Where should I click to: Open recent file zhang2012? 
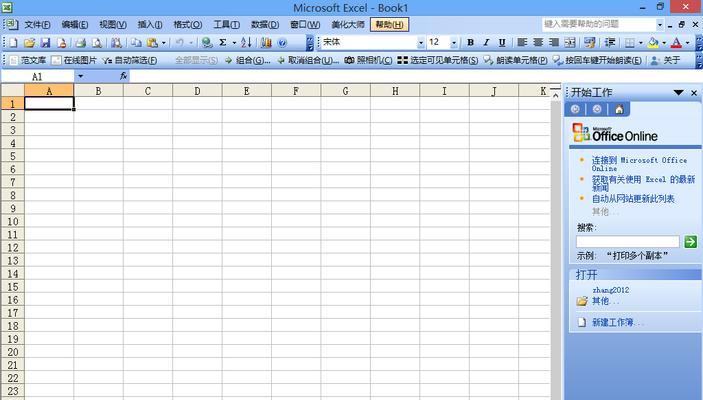610,290
